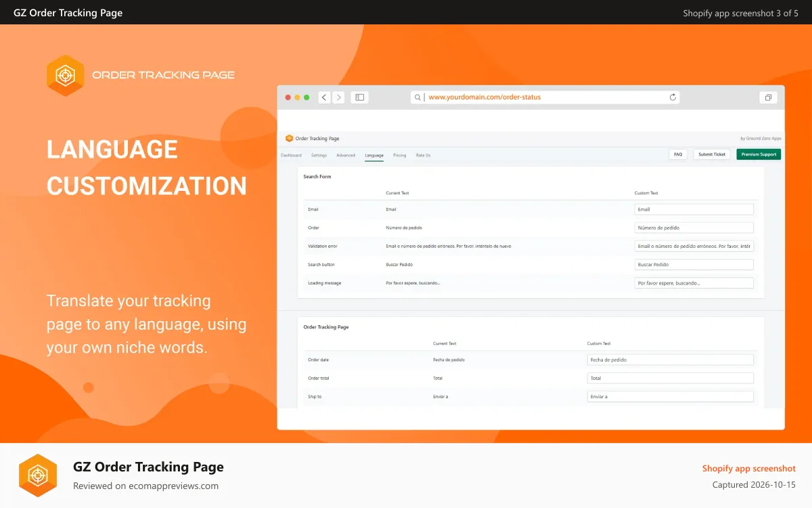This screenshot has height=508, width=812.
Task: Click the search magnifier in address bar
Action: coord(419,98)
